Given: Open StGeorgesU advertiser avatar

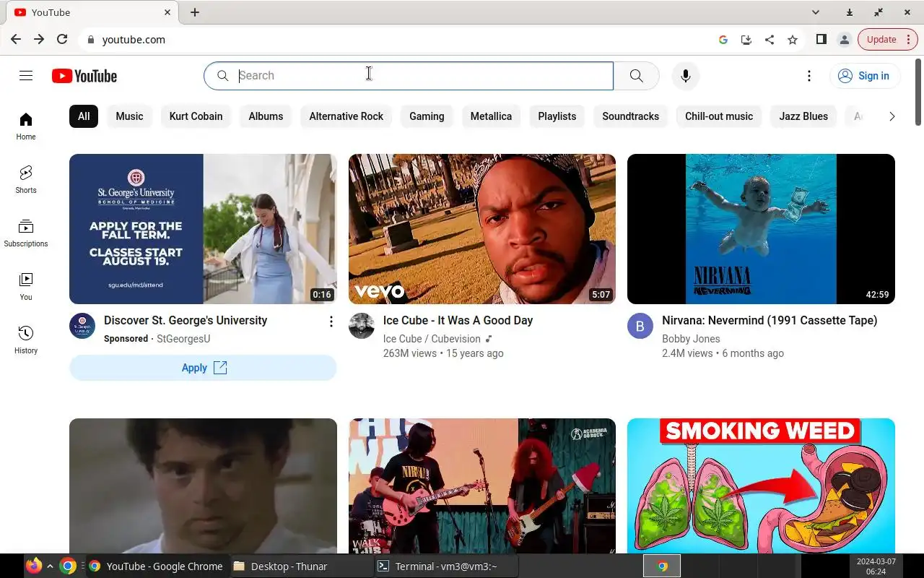Looking at the screenshot, I should click(x=82, y=326).
